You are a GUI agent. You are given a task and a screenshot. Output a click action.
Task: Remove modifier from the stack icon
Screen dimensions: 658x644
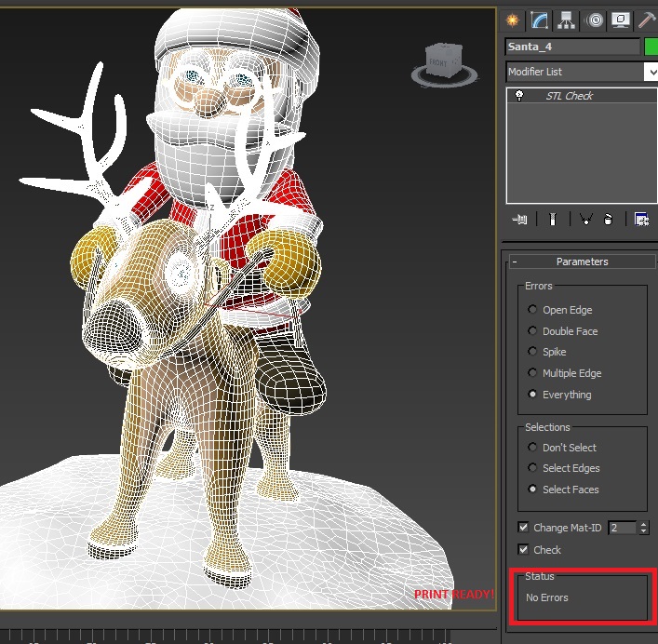click(608, 219)
